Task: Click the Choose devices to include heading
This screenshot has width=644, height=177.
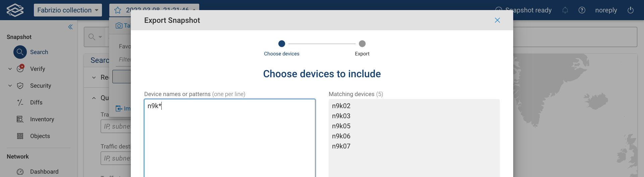Action: point(322,74)
